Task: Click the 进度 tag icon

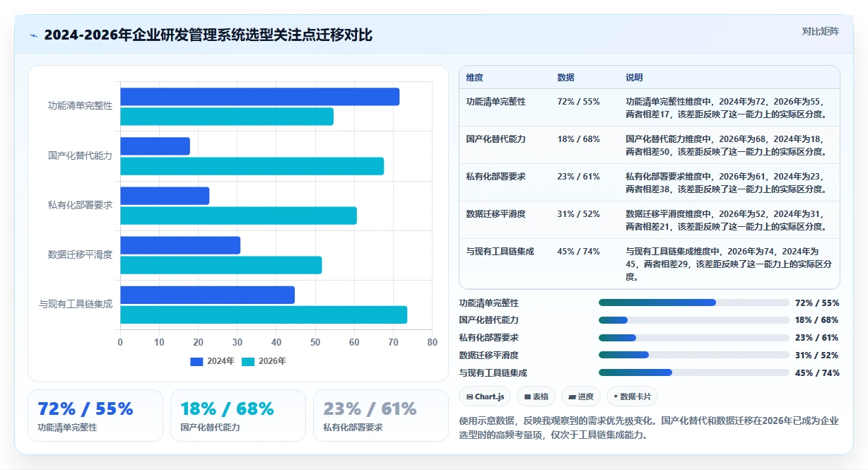Action: tap(572, 396)
